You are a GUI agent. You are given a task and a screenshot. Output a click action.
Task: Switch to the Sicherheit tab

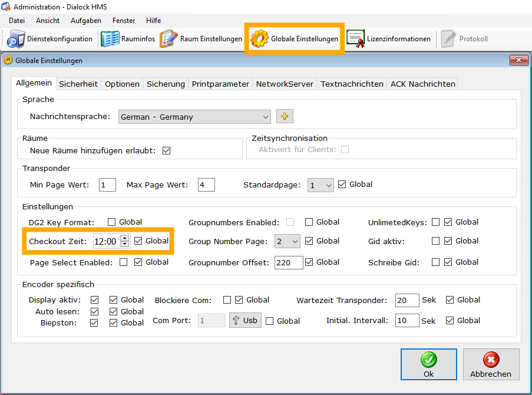78,84
